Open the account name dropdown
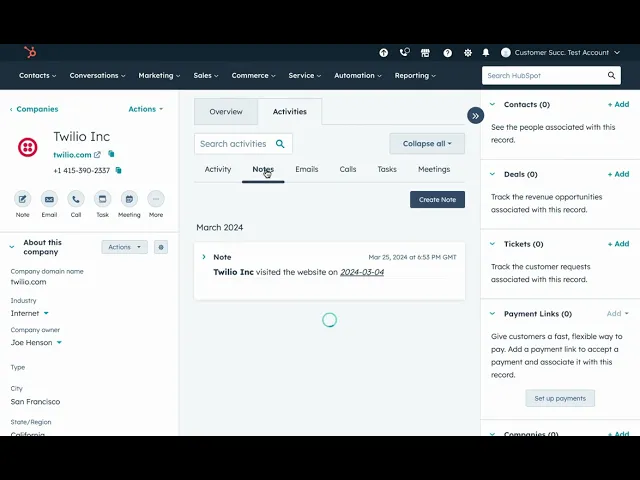The image size is (640, 480). [x=567, y=53]
